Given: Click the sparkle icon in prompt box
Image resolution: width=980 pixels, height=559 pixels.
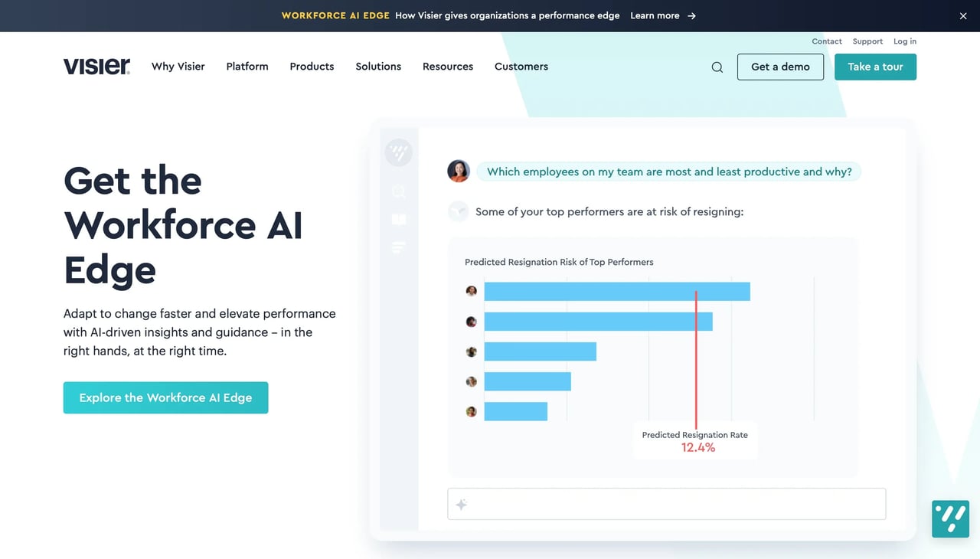Looking at the screenshot, I should click(x=462, y=505).
